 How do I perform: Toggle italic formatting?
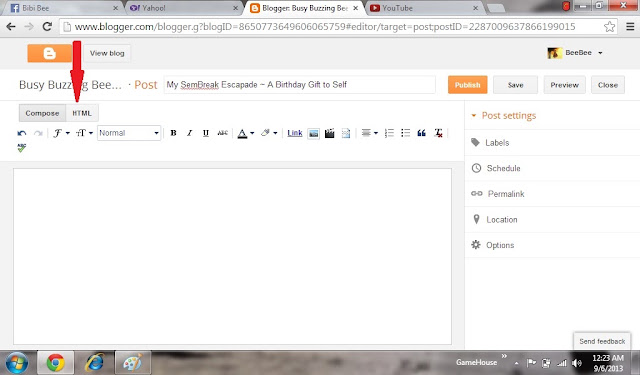[189, 133]
